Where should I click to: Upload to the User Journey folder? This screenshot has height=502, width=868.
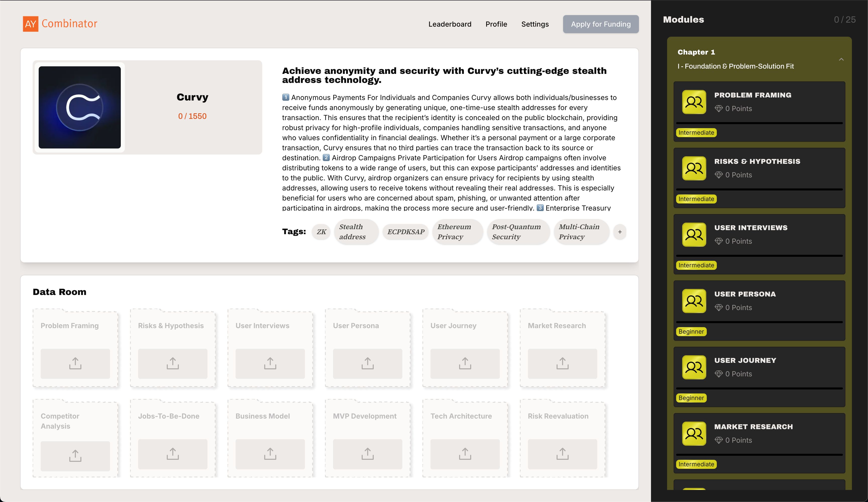[x=465, y=364]
